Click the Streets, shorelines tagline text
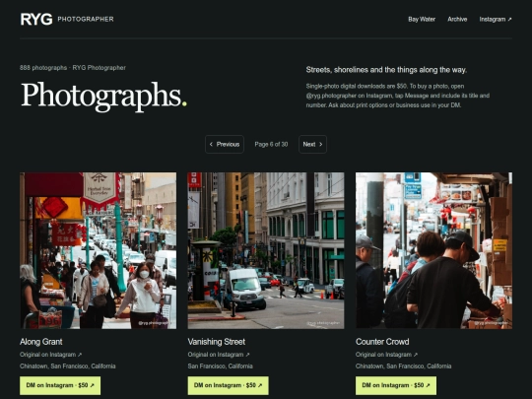The width and height of the screenshot is (532, 399). point(386,70)
